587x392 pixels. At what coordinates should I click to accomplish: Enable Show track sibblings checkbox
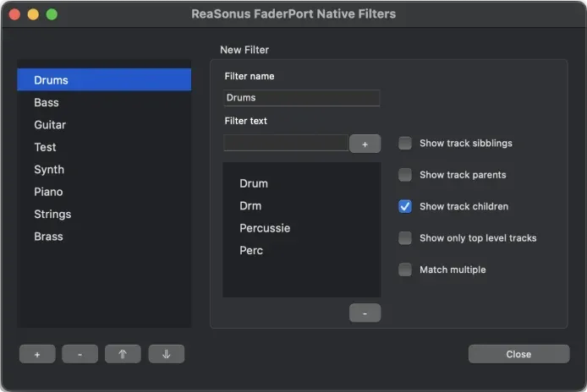[405, 143]
